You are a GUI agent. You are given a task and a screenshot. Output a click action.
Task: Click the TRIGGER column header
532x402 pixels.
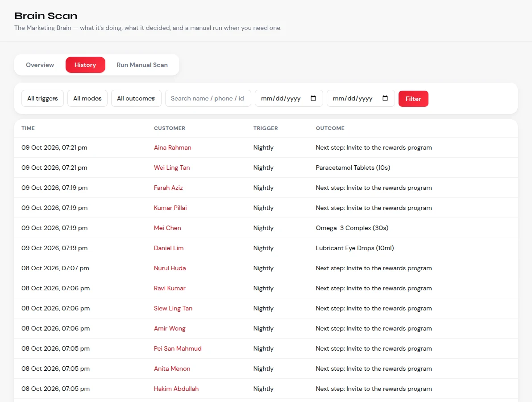[x=266, y=128]
